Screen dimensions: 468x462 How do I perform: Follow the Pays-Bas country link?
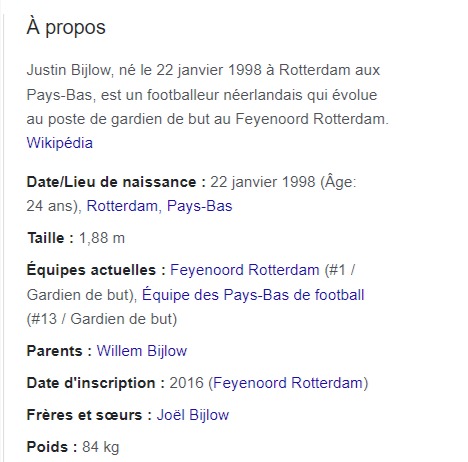tap(199, 206)
